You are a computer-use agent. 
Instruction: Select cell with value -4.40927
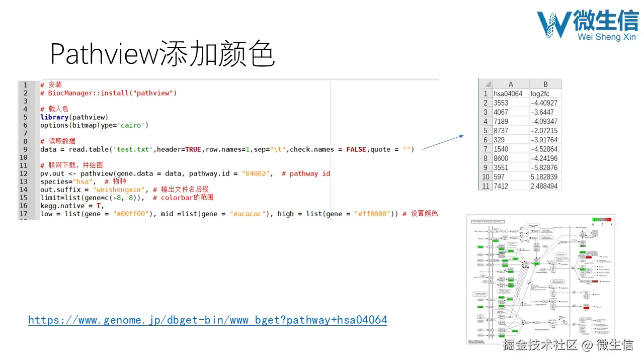click(x=545, y=103)
